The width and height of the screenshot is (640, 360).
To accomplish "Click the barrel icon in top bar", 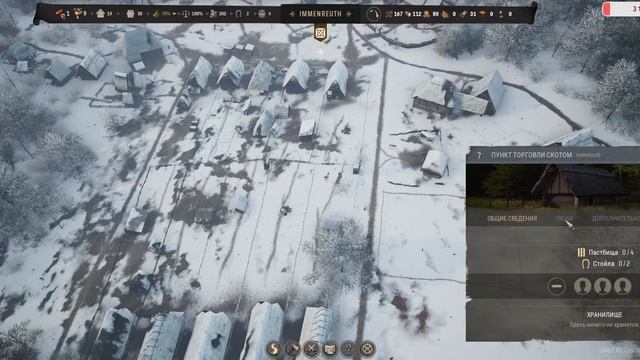I will click(x=262, y=14).
